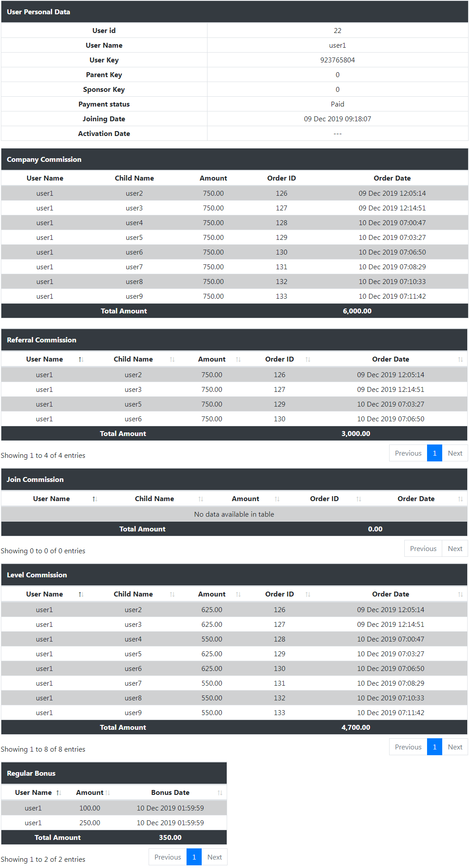Image resolution: width=469 pixels, height=868 pixels.
Task: Click Join Commission Amount sort arrows
Action: pos(277,499)
